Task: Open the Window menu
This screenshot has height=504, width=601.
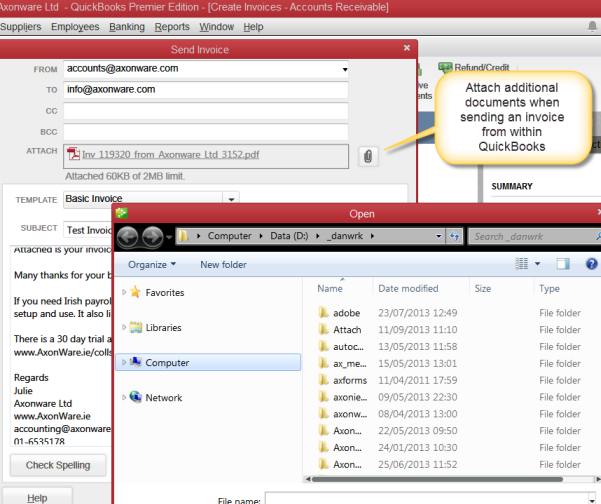Action: (217, 27)
